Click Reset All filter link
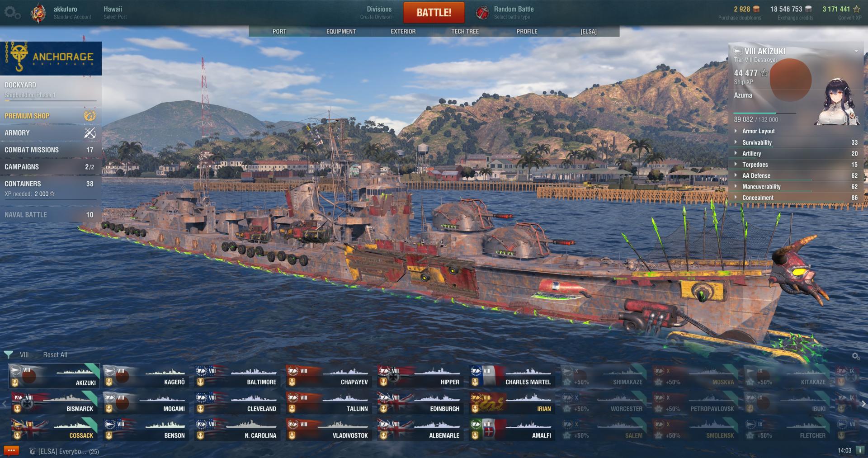The height and width of the screenshot is (458, 868). tap(55, 355)
